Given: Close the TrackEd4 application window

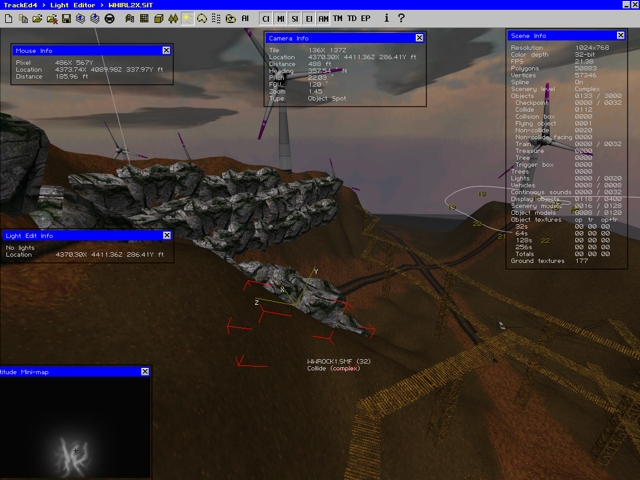Looking at the screenshot, I should pos(635,4).
